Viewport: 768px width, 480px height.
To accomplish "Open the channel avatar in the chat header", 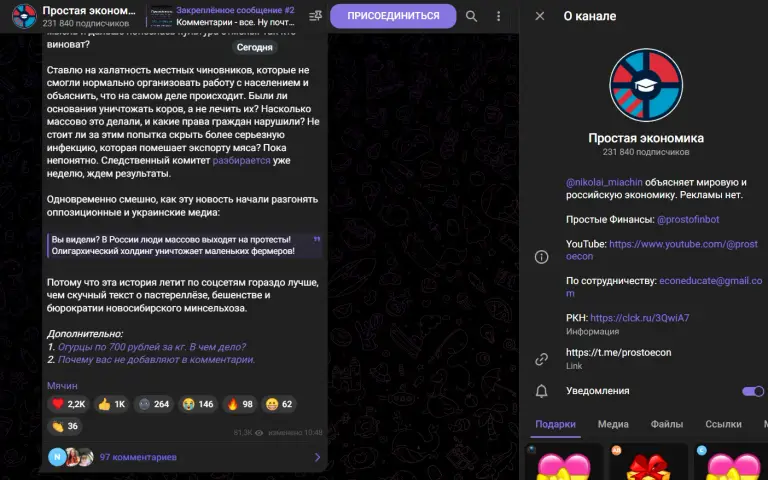I will (x=24, y=16).
